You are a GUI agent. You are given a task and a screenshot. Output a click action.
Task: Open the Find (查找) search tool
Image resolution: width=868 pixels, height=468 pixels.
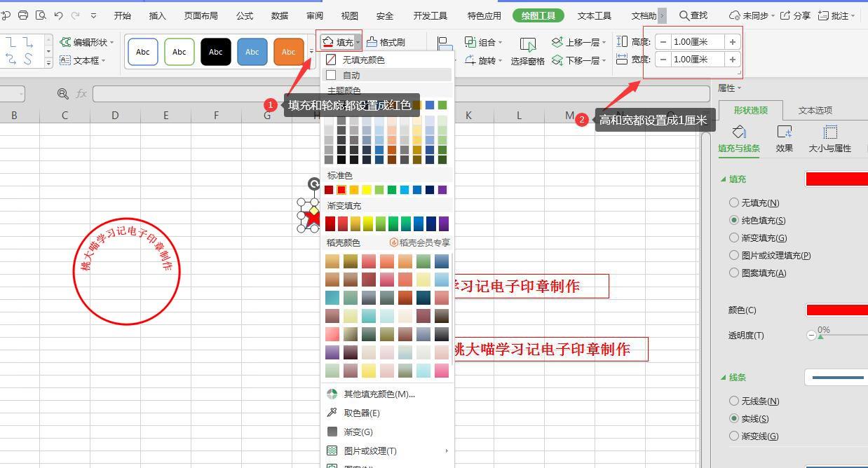point(693,15)
